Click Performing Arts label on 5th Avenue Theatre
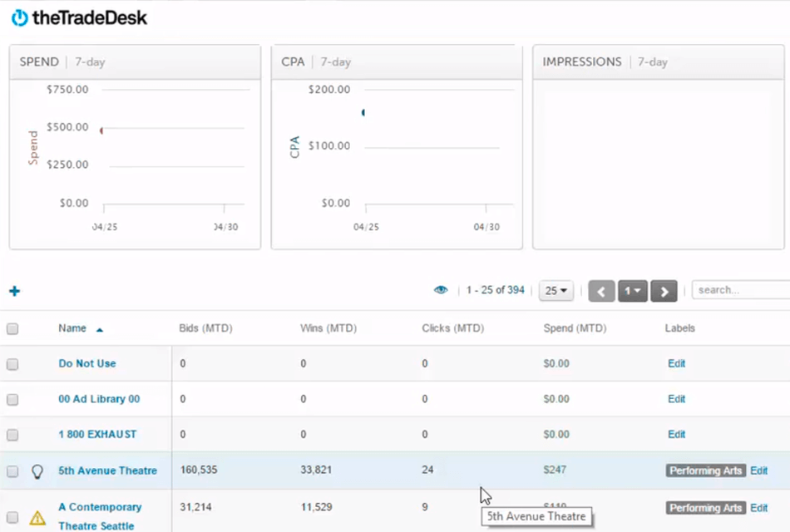790x532 pixels. pyautogui.click(x=705, y=470)
